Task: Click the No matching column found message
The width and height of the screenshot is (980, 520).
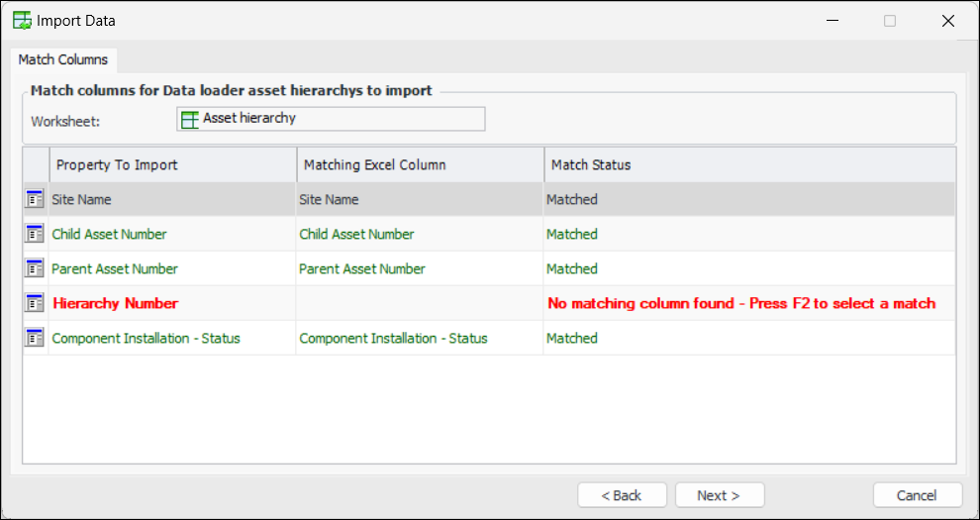Action: 741,303
